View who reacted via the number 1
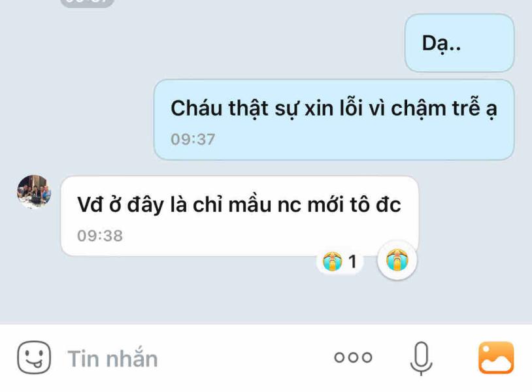The width and height of the screenshot is (532, 392). (353, 262)
